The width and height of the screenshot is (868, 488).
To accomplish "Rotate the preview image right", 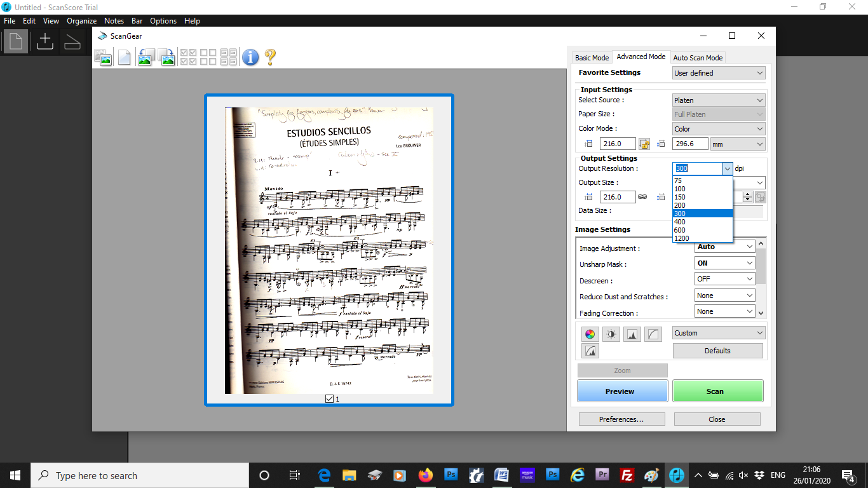I will point(166,57).
